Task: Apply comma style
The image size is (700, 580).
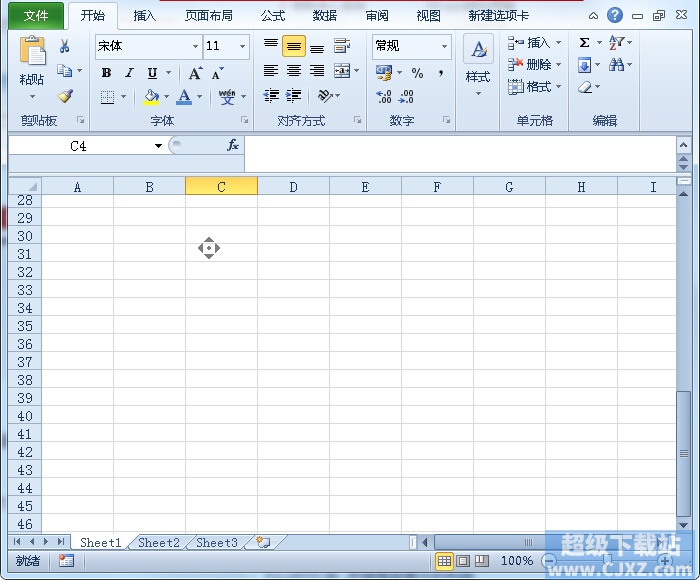Action: point(441,73)
